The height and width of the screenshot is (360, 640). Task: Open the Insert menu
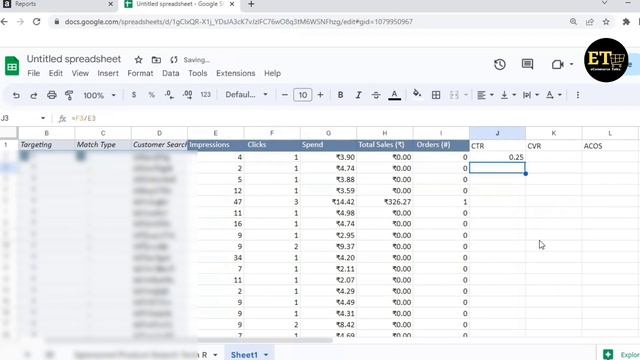coord(108,73)
